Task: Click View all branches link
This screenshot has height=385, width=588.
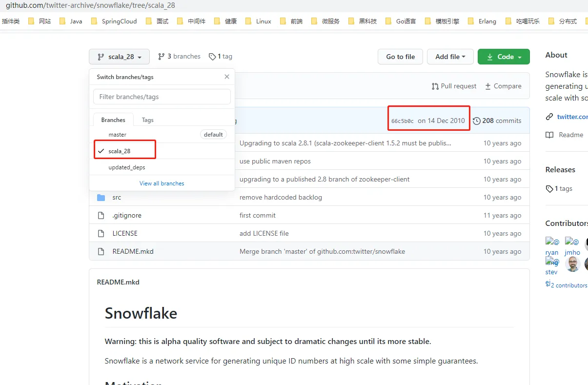Action: [162, 183]
